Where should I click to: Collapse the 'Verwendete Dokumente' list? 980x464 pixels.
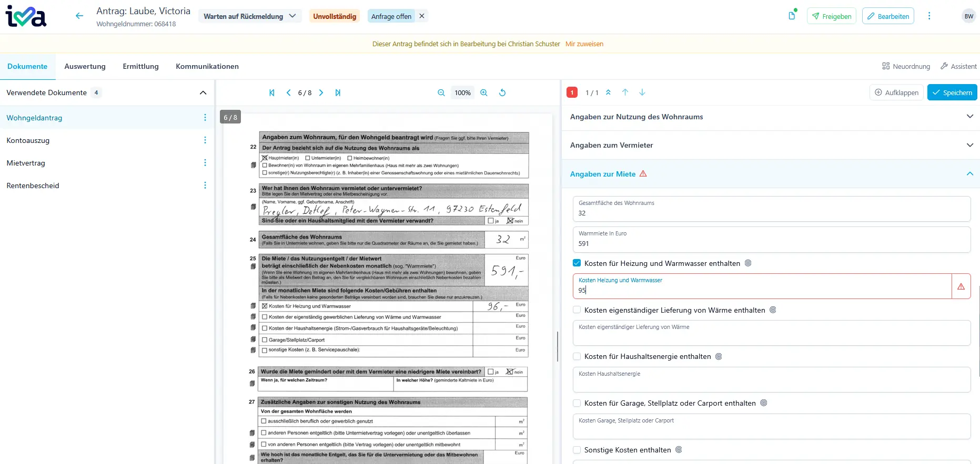(203, 93)
